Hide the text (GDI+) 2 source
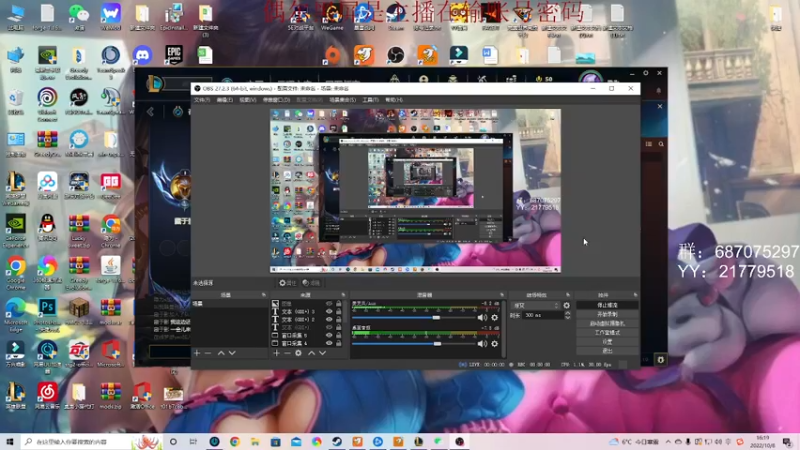 [329, 319]
